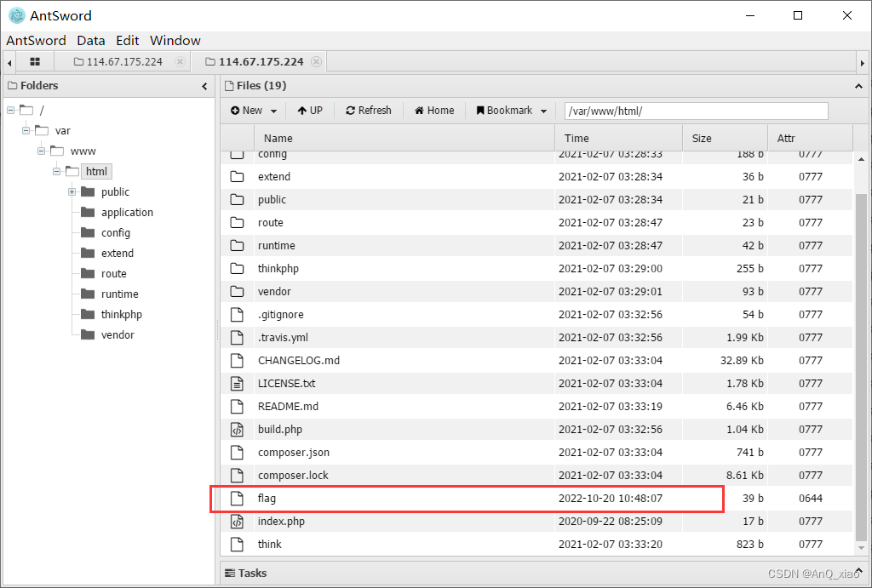Viewport: 872px width, 588px height.
Task: Click the file list vertical scrollbar
Action: 861,367
